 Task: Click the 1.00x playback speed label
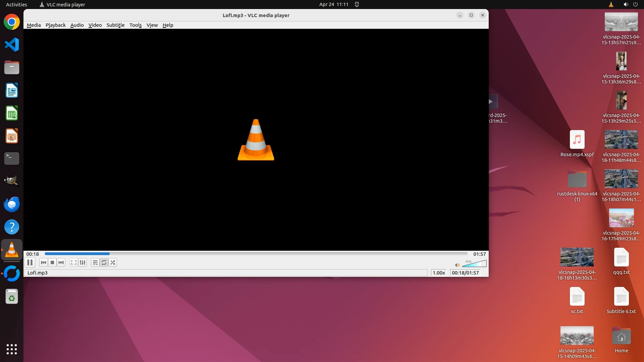point(439,273)
